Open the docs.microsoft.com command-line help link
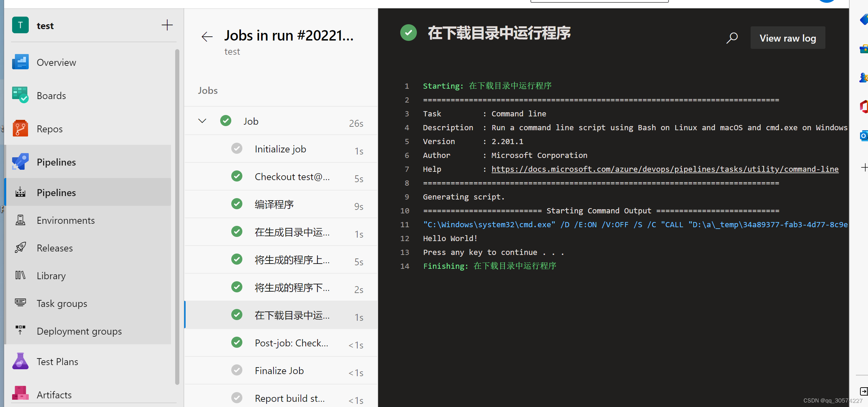The height and width of the screenshot is (407, 868). point(665,169)
